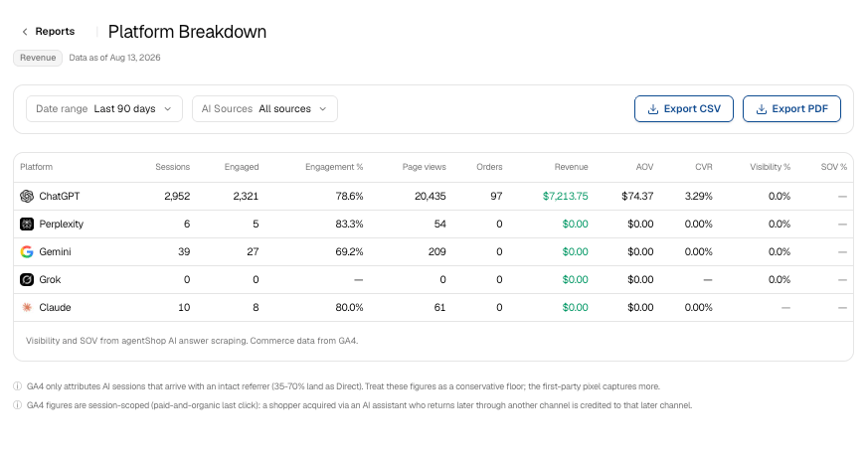The height and width of the screenshot is (453, 868).
Task: Click the Grok logo icon
Action: point(27,279)
